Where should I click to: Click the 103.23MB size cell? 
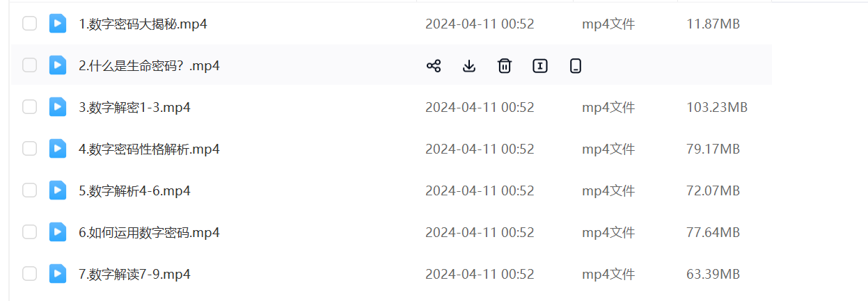click(717, 108)
